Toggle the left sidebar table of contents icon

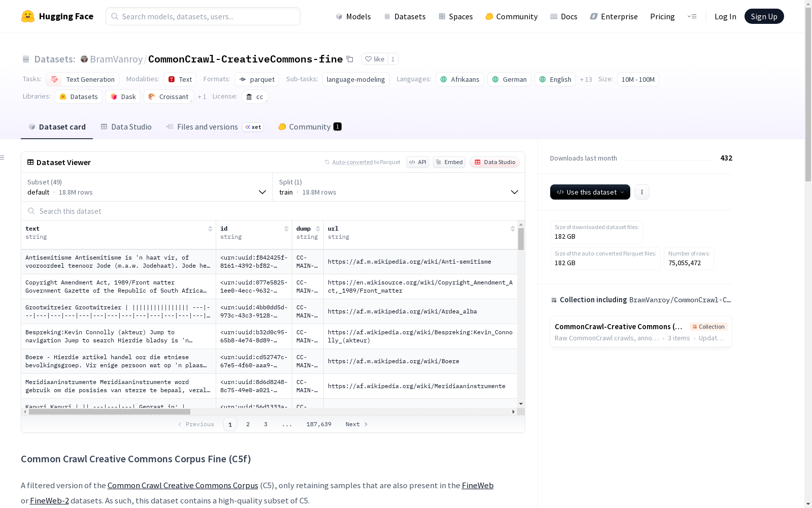pos(3,157)
